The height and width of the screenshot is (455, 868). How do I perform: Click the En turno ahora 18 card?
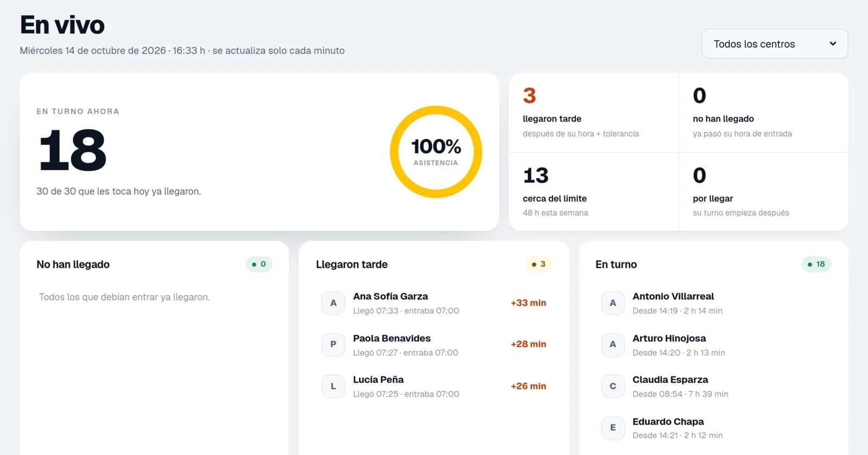tap(259, 152)
